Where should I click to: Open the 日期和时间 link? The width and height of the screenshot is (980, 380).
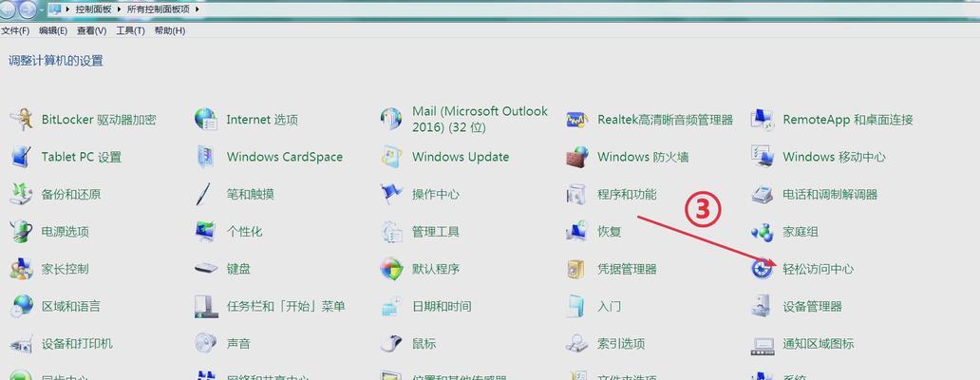pyautogui.click(x=442, y=306)
